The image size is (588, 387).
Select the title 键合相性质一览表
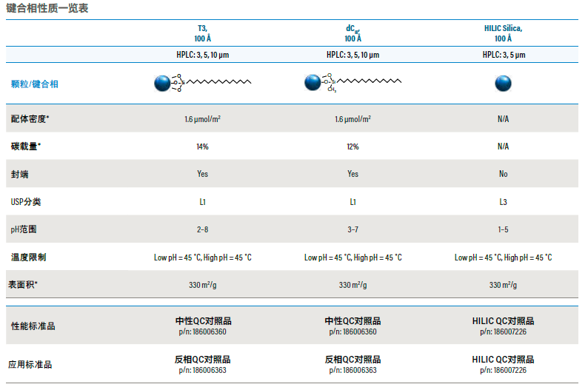pos(47,8)
